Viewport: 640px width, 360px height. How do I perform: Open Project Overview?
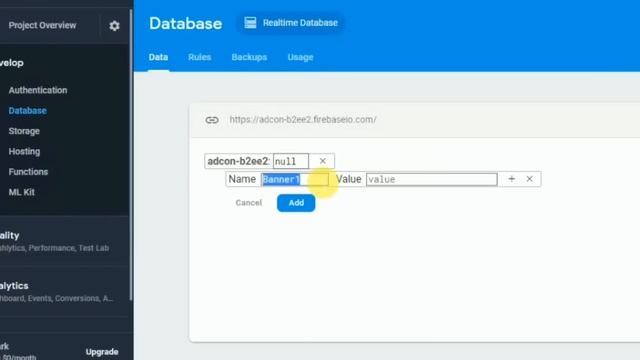42,25
